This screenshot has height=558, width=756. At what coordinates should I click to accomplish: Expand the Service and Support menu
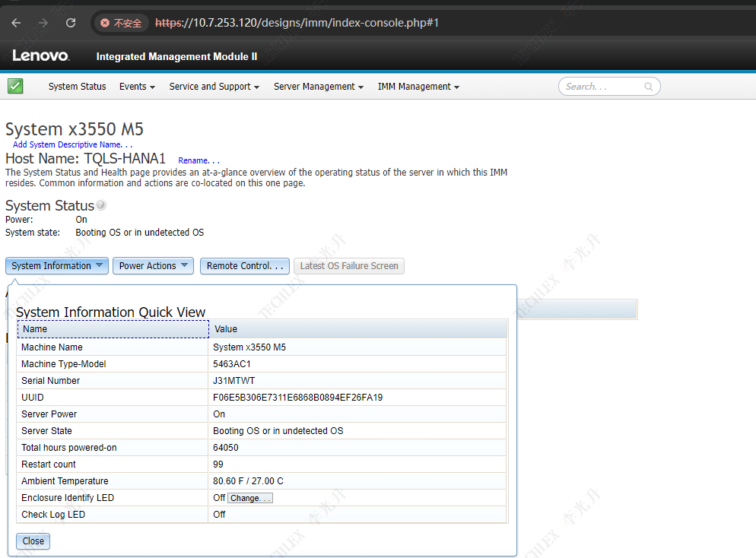pyautogui.click(x=214, y=86)
